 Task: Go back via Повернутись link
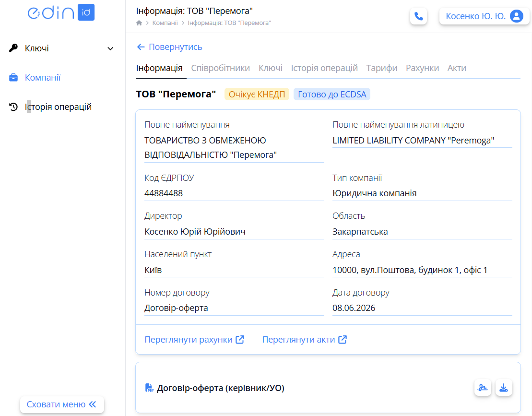pyautogui.click(x=169, y=47)
